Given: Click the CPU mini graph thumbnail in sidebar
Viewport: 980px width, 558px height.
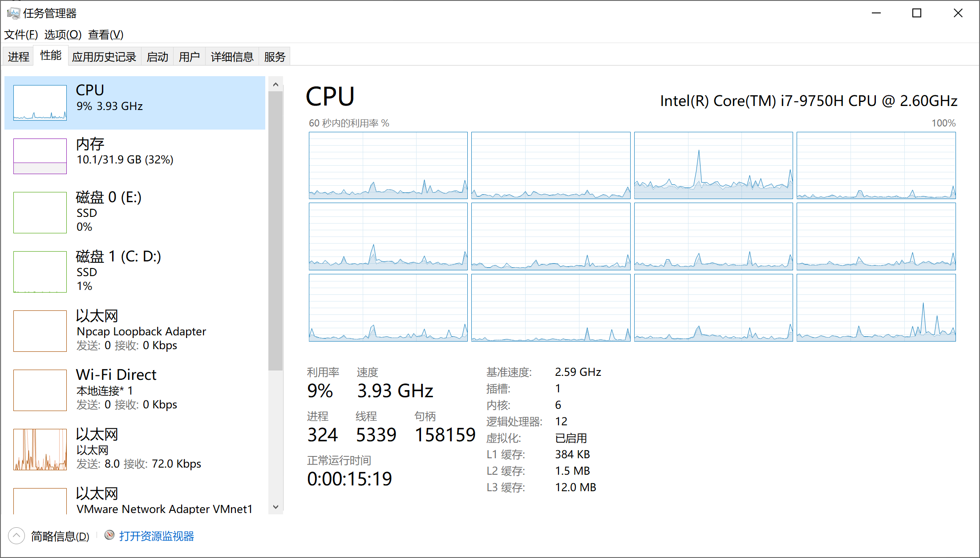Looking at the screenshot, I should 40,103.
